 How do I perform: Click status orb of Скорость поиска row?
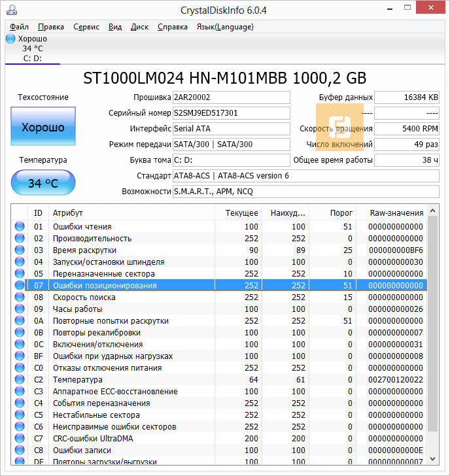[x=20, y=297]
